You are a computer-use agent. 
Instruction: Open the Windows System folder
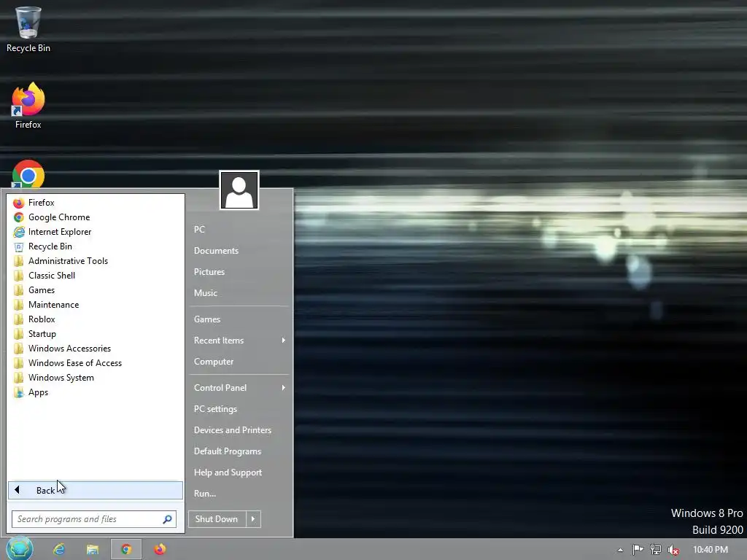(96, 378)
